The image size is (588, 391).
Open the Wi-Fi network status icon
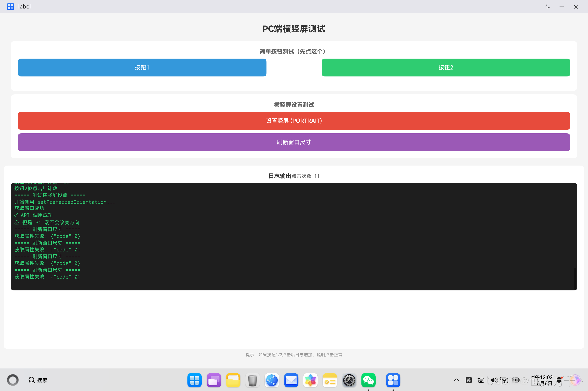pos(505,380)
